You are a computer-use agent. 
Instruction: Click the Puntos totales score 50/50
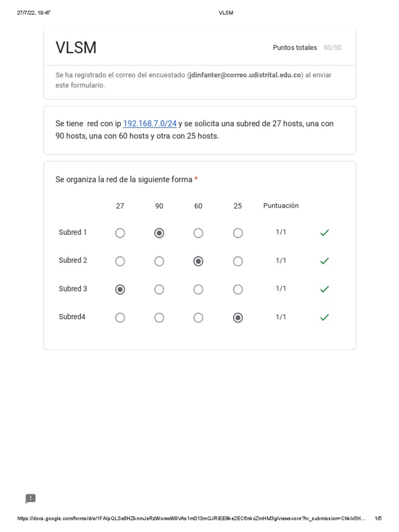332,48
